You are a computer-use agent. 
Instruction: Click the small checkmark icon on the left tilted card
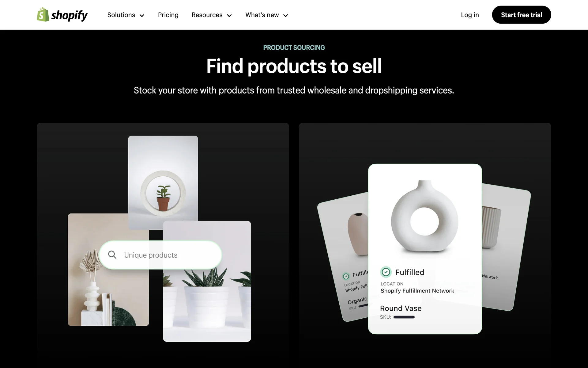[x=346, y=276]
